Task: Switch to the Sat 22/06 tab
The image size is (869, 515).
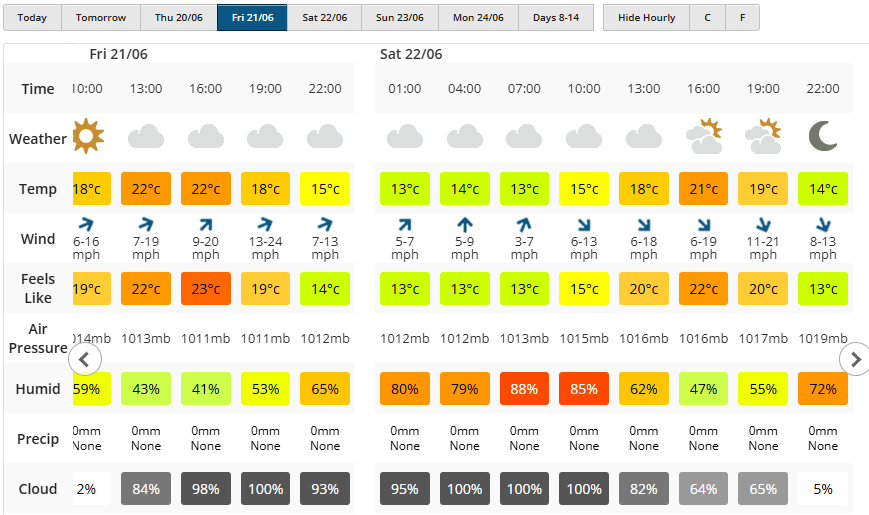Action: coord(325,18)
